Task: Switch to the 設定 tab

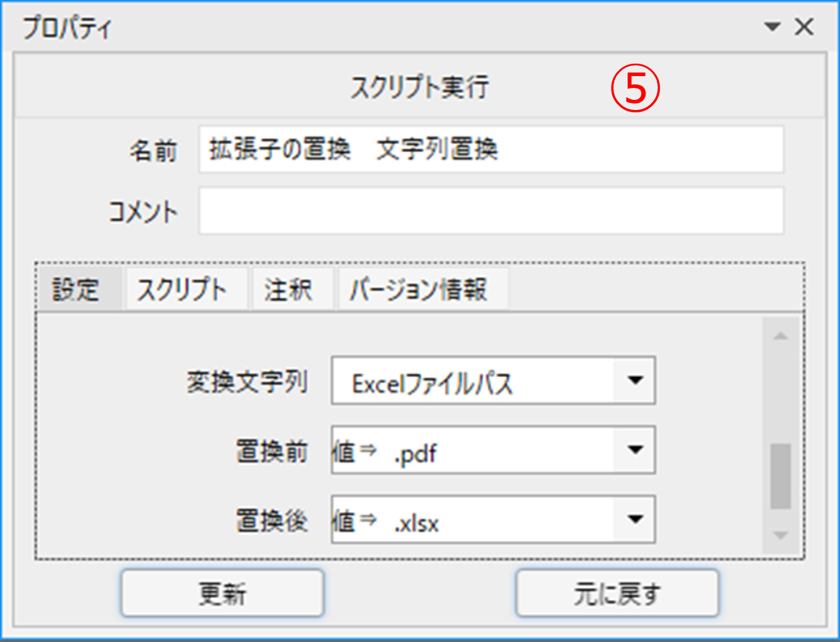Action: 76,289
